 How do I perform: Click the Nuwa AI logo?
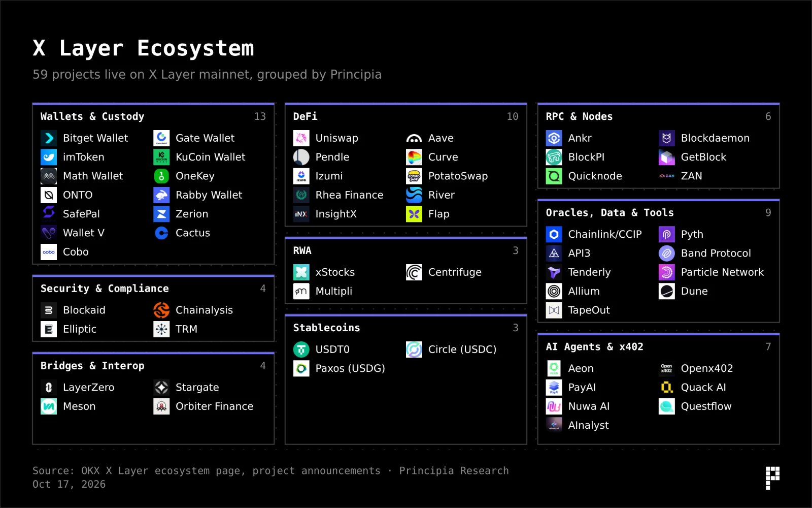point(554,406)
